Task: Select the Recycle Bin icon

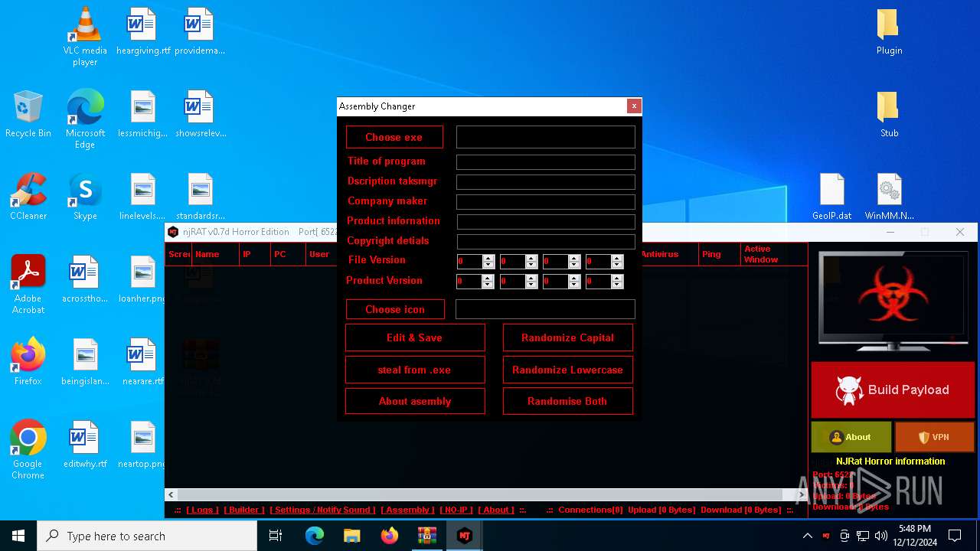Action: point(28,115)
